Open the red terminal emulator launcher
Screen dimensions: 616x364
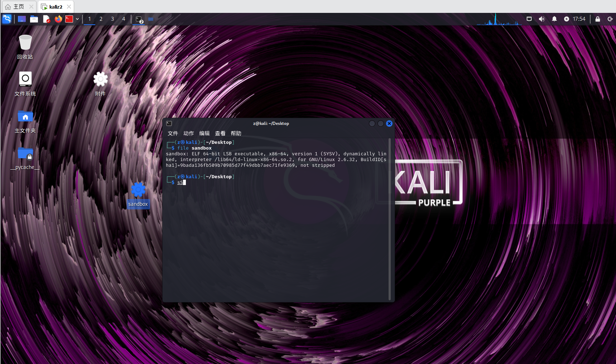[69, 19]
